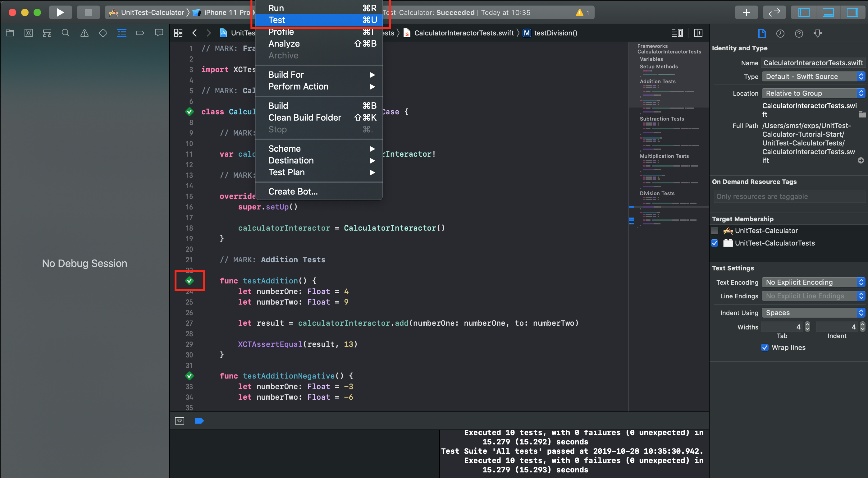Choose Build from the Product menu

319,105
